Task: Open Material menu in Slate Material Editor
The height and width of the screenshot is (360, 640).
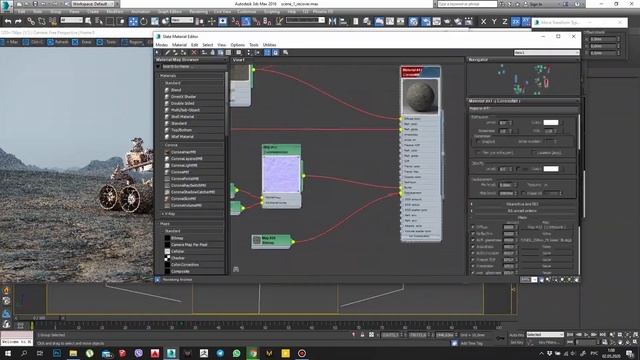Action: click(179, 45)
